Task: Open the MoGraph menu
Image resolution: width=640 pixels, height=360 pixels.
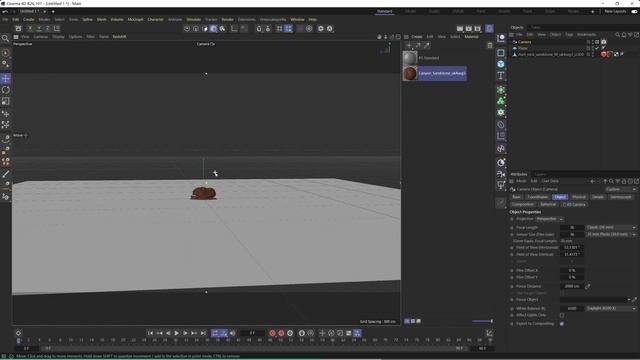Action: [136, 20]
